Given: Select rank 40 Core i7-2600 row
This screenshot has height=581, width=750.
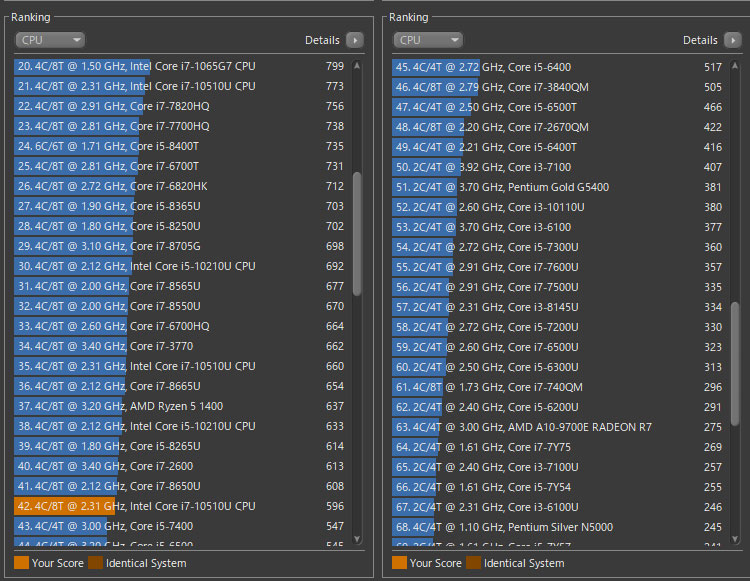Looking at the screenshot, I should click(x=181, y=466).
